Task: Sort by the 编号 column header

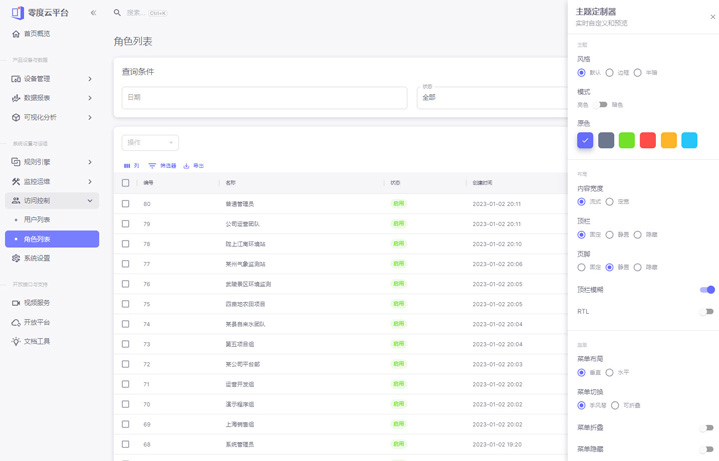Action: tap(148, 183)
